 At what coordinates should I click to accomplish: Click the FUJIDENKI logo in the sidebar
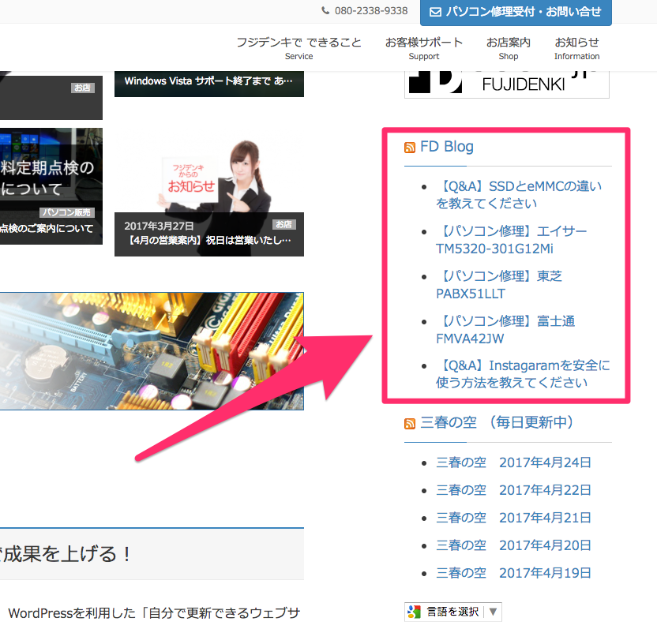pos(506,83)
